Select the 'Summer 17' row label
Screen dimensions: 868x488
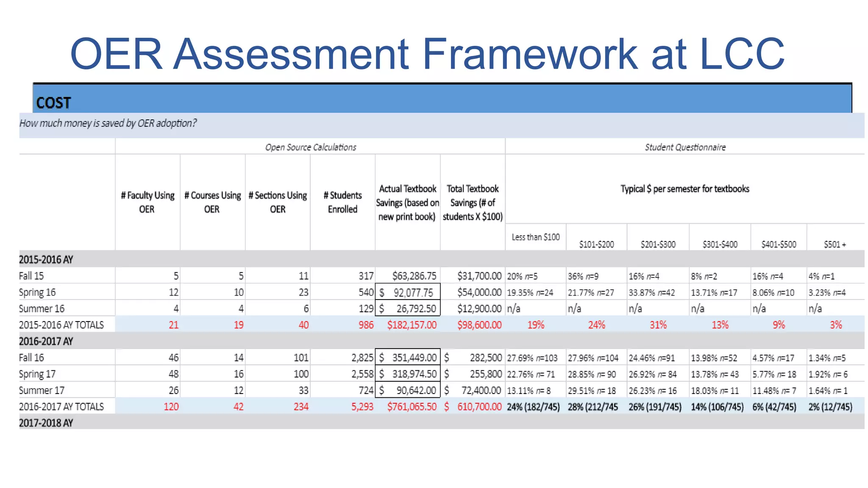tap(42, 390)
